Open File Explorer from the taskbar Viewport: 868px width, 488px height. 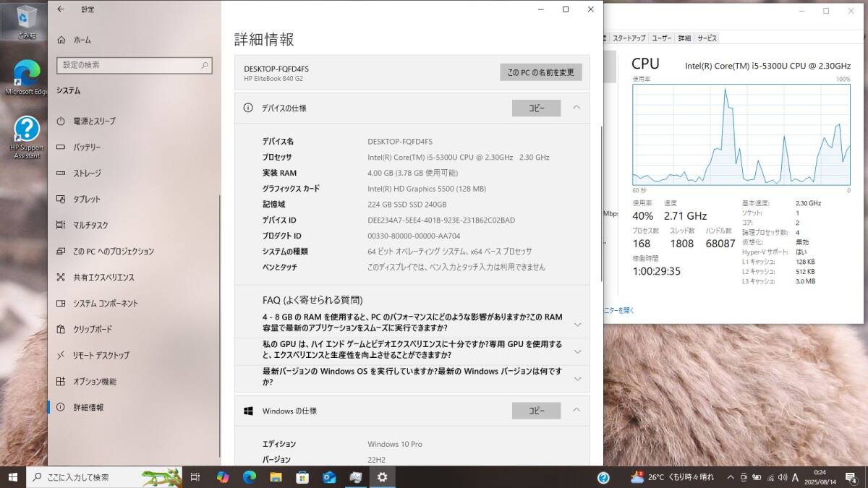point(276,477)
